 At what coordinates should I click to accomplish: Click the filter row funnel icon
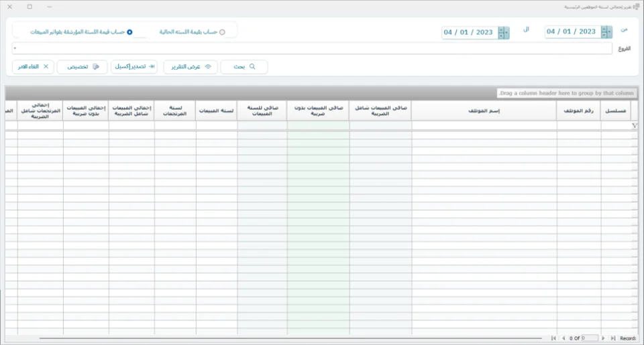click(x=635, y=125)
